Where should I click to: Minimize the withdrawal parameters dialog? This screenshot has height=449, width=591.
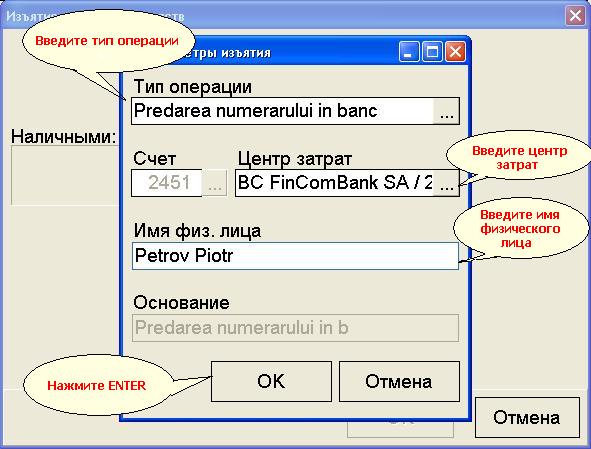click(409, 51)
